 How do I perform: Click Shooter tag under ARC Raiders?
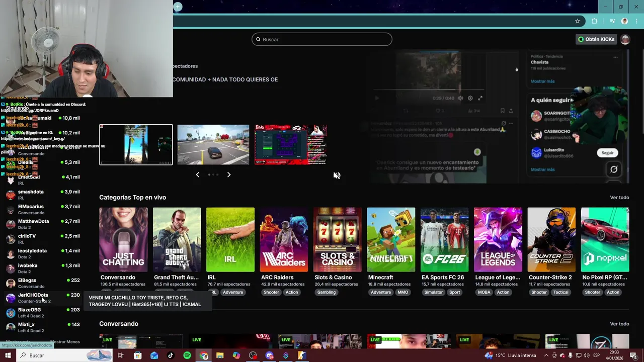tap(271, 292)
